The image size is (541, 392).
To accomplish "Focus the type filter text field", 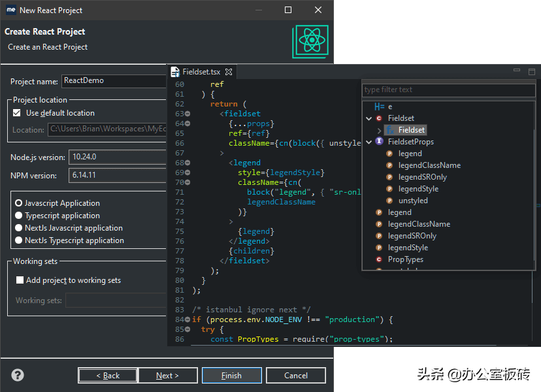I will [x=448, y=90].
